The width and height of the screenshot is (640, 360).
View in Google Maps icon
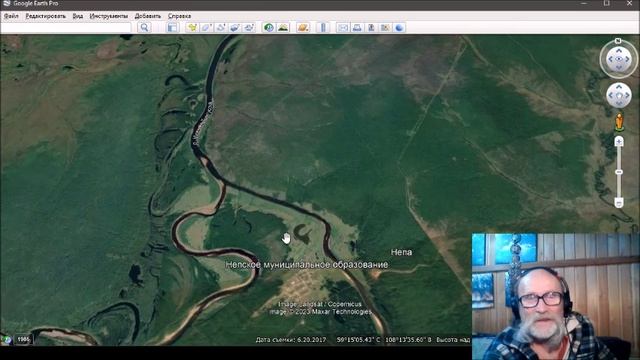tap(385, 27)
